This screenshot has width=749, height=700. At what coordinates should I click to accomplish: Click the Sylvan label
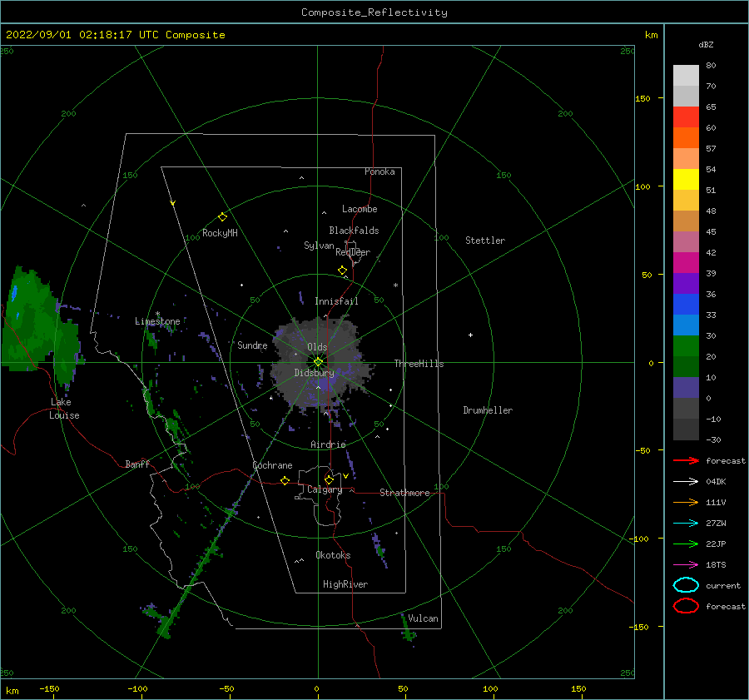click(319, 246)
